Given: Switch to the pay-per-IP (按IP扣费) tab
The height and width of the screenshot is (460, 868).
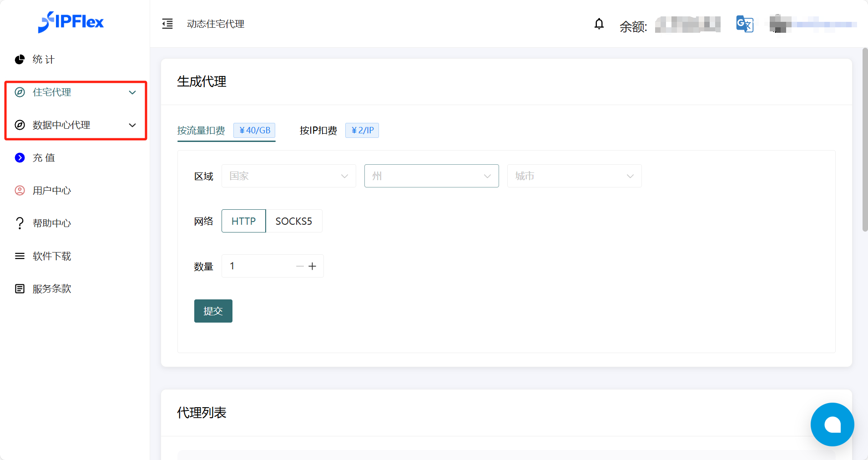Looking at the screenshot, I should (x=318, y=131).
